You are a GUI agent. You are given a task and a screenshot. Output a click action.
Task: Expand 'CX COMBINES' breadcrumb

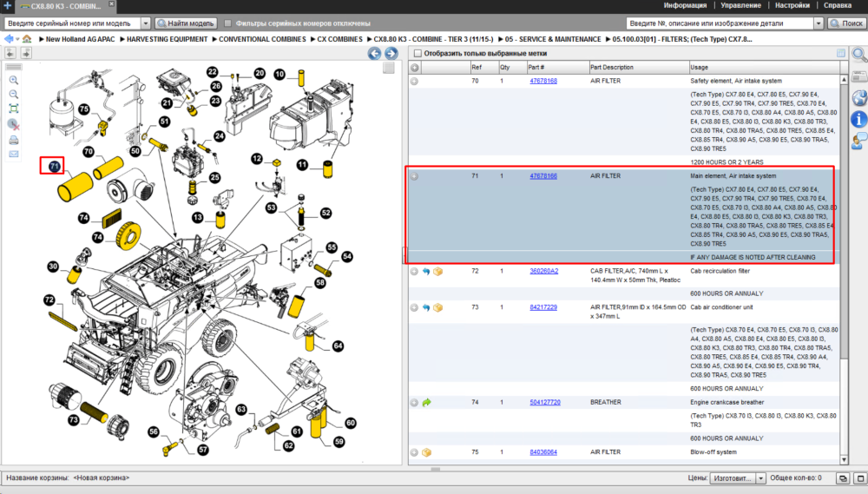click(x=312, y=39)
